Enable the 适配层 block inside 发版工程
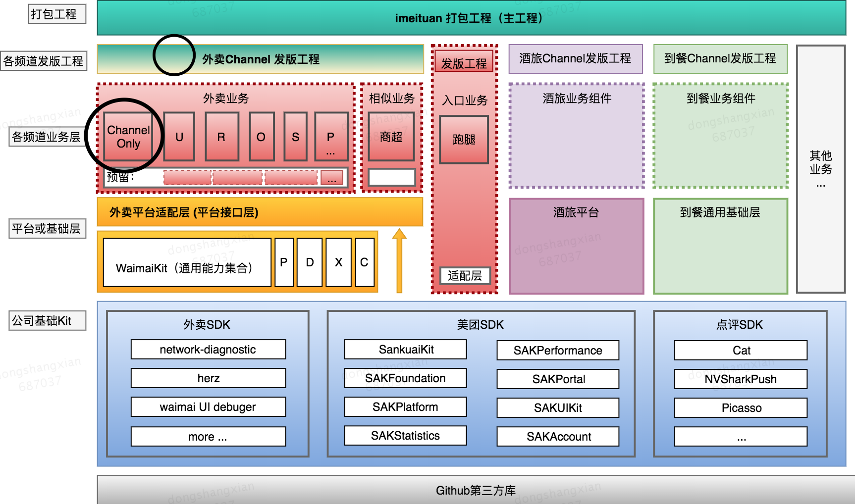The image size is (855, 504). [464, 276]
